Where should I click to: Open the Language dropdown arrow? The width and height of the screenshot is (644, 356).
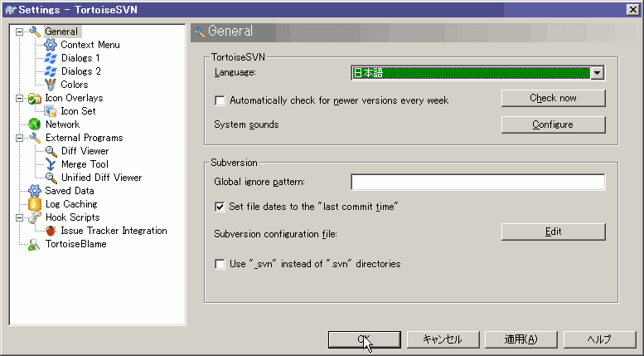(598, 73)
